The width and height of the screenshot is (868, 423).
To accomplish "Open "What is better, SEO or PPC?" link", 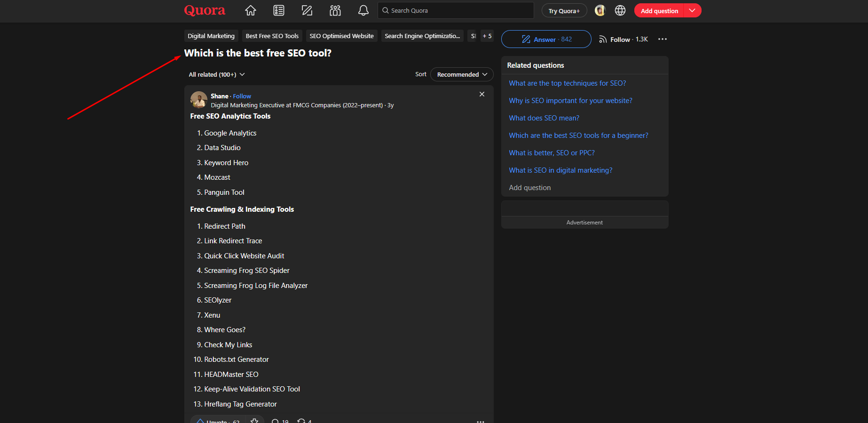I will (552, 153).
